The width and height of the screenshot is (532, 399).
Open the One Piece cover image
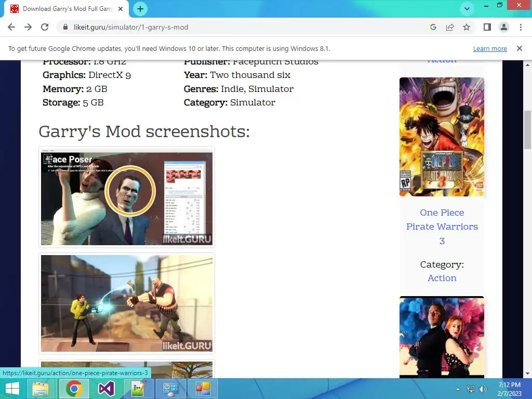point(442,137)
